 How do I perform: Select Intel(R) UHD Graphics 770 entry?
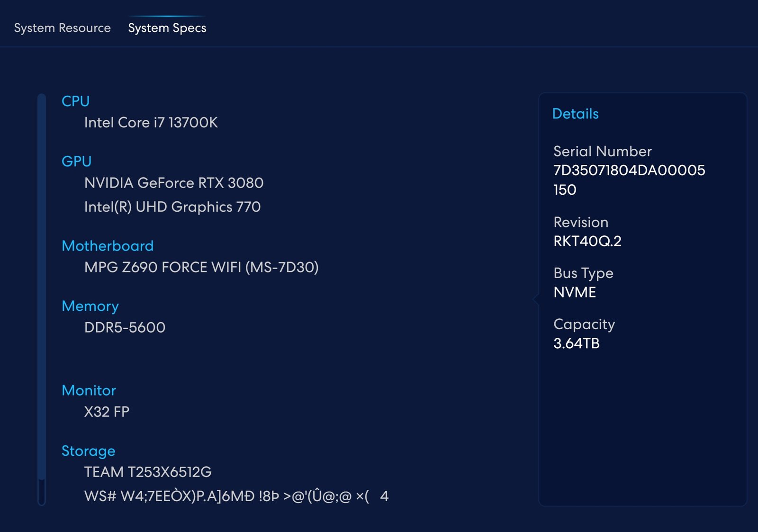tap(172, 207)
